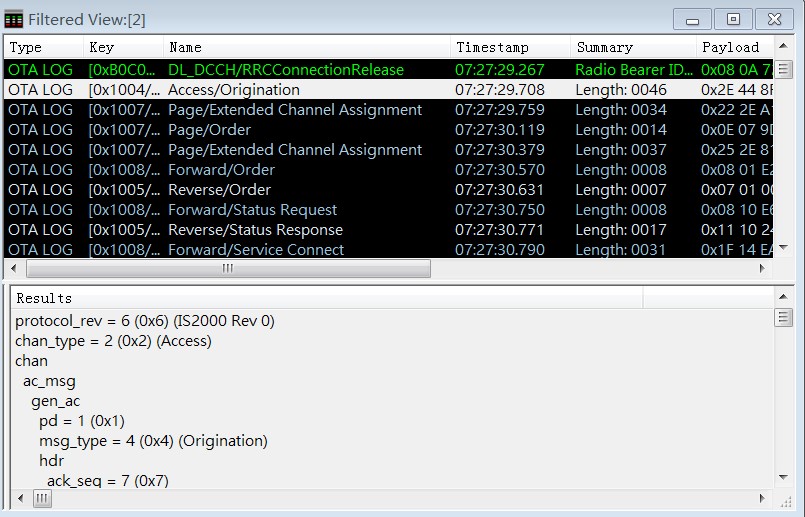Click the Results pane horizontal scroll left arrow

click(21, 498)
